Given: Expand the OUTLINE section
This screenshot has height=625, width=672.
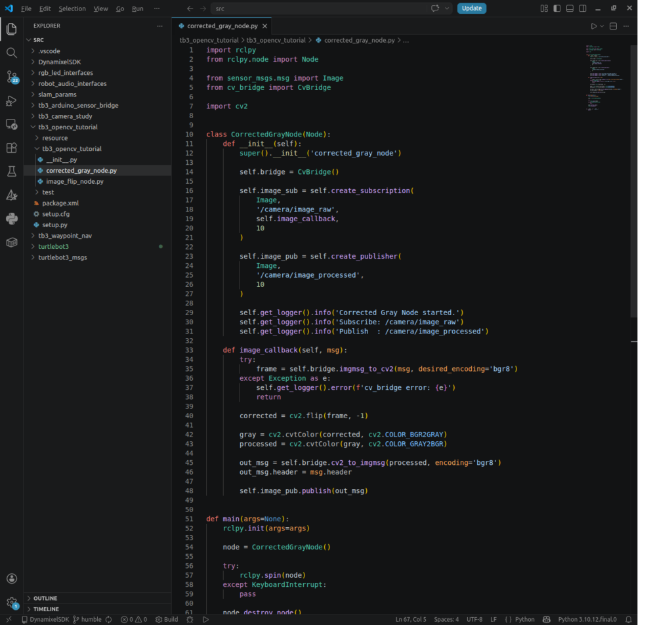Looking at the screenshot, I should pos(98,598).
